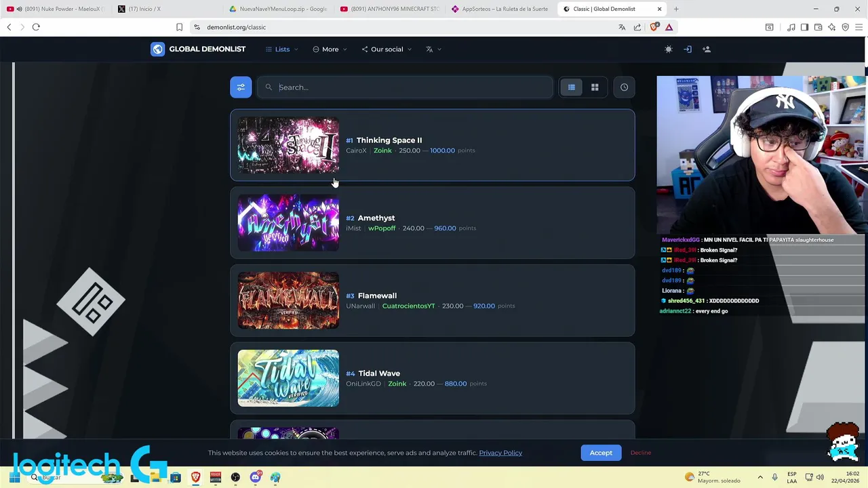Open the Windows Start menu

pos(14,478)
